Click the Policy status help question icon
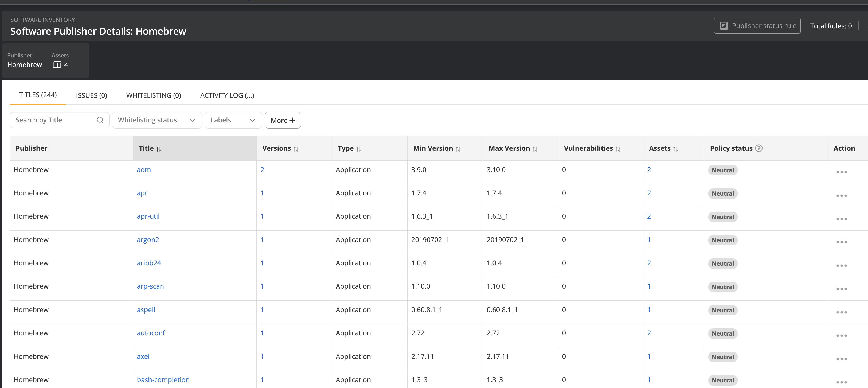This screenshot has height=388, width=868. (x=758, y=148)
